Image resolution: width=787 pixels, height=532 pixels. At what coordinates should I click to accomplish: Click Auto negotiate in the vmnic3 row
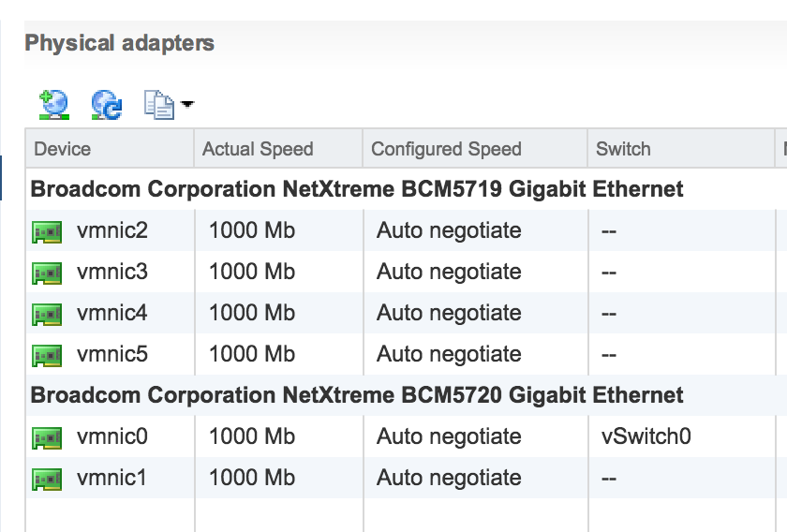coord(449,273)
